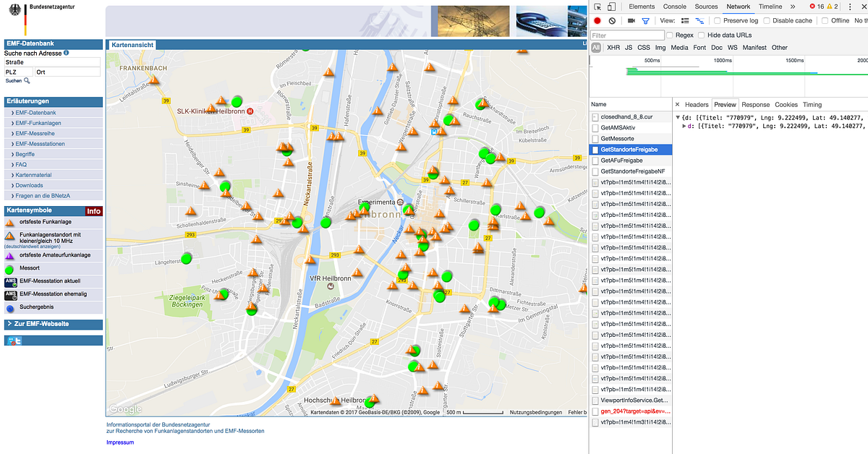Enable the Disable cache checkbox
Viewport: 868px width, 454px height.
point(766,21)
